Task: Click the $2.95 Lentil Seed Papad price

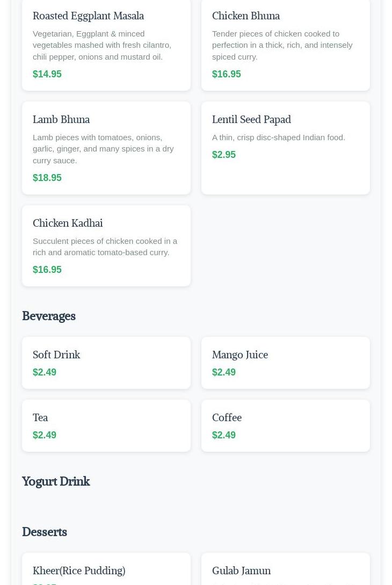Action: coord(223,155)
